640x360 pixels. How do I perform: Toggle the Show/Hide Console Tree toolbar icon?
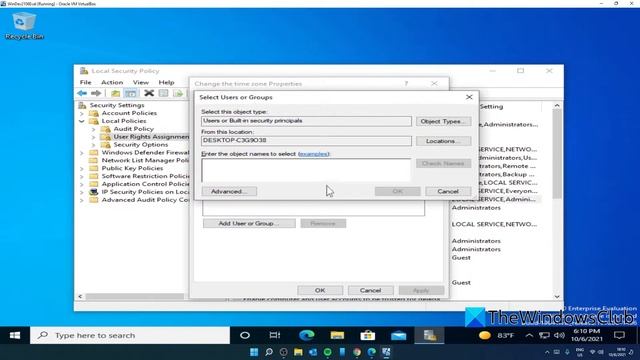pos(131,93)
